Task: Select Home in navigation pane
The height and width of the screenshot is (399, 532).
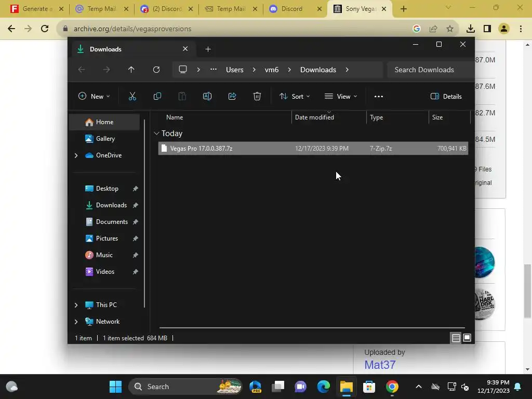Action: 104,122
